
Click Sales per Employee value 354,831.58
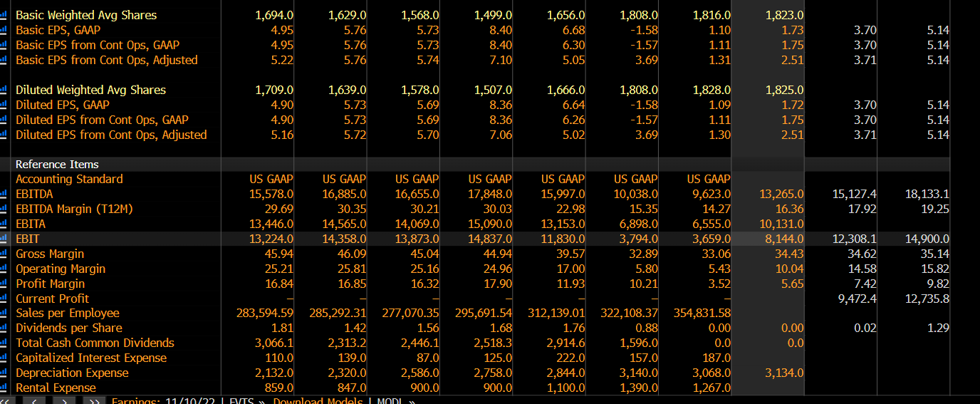[x=701, y=313]
